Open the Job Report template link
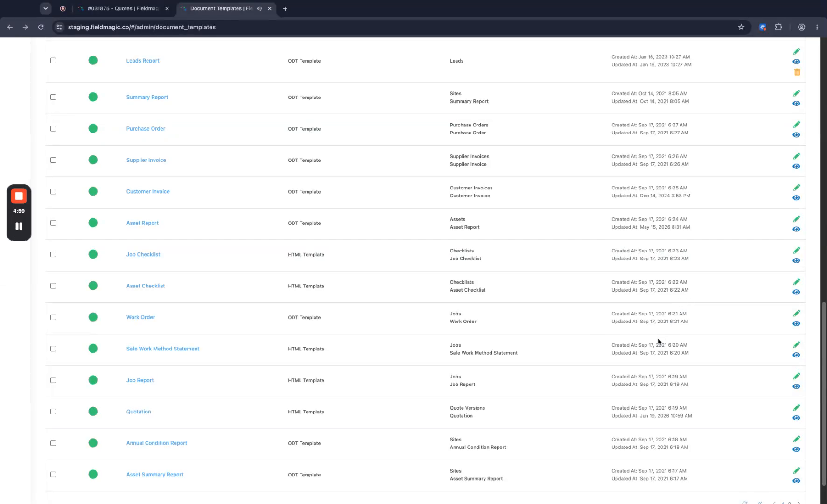The image size is (827, 504). [x=140, y=380]
